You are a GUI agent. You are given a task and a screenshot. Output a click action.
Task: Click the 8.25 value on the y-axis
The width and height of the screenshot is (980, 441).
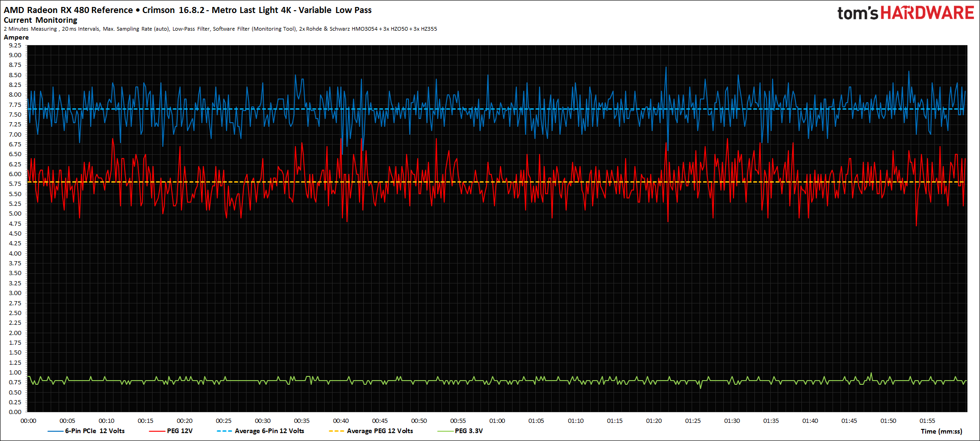[x=15, y=85]
